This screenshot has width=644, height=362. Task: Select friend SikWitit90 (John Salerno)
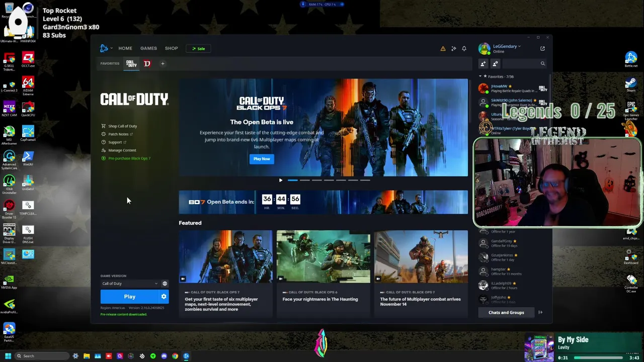[513, 103]
